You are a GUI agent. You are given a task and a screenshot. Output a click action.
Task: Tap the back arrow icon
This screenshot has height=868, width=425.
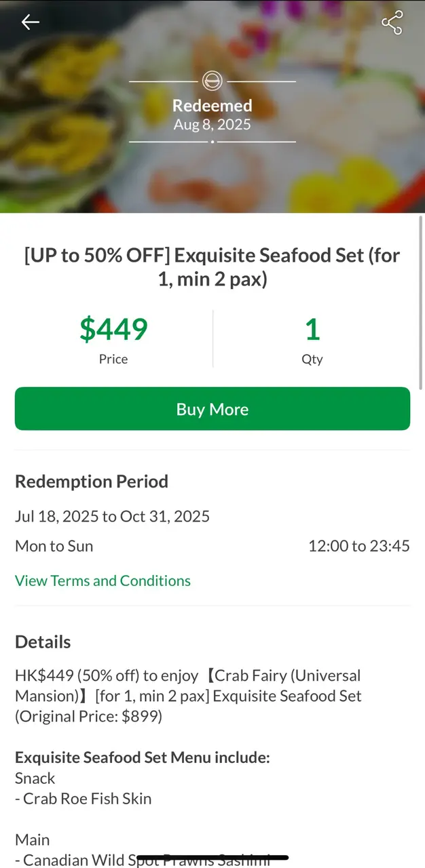tap(31, 22)
